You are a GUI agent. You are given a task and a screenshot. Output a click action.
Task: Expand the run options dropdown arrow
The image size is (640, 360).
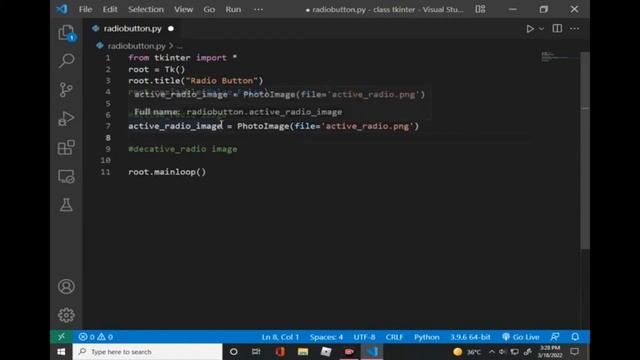pyautogui.click(x=541, y=29)
